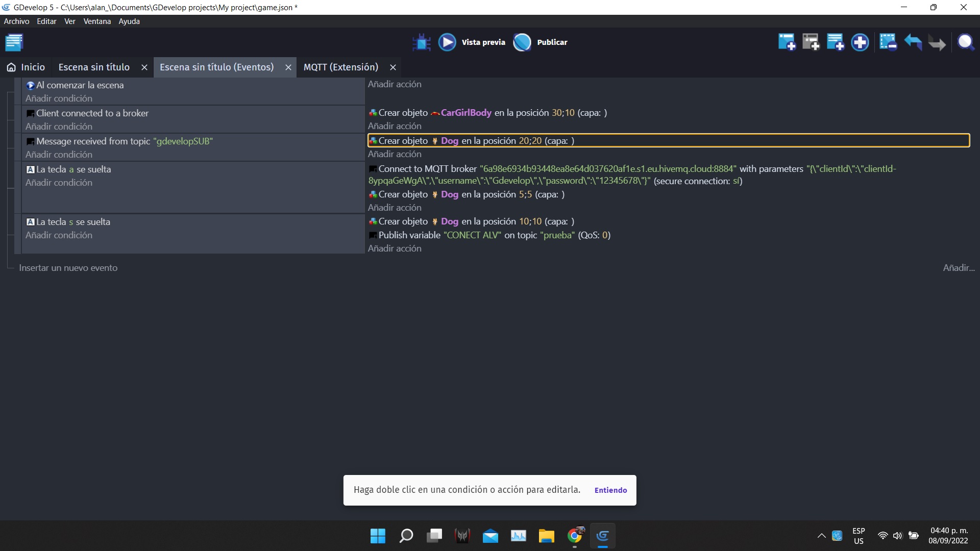Viewport: 980px width, 551px height.
Task: Open the Wi-Fi network tray icon
Action: click(883, 536)
